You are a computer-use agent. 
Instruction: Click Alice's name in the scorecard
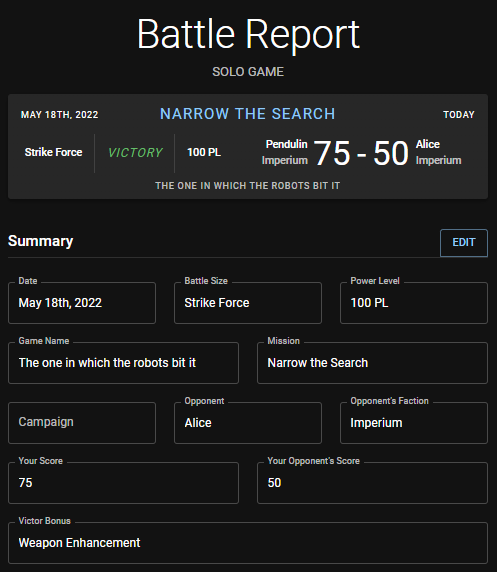(428, 144)
